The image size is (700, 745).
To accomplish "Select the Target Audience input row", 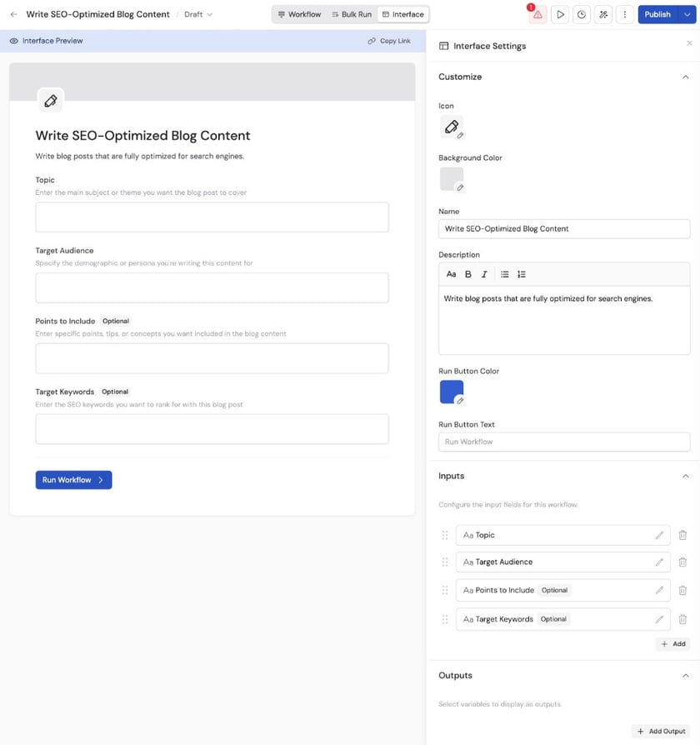I will tap(563, 562).
